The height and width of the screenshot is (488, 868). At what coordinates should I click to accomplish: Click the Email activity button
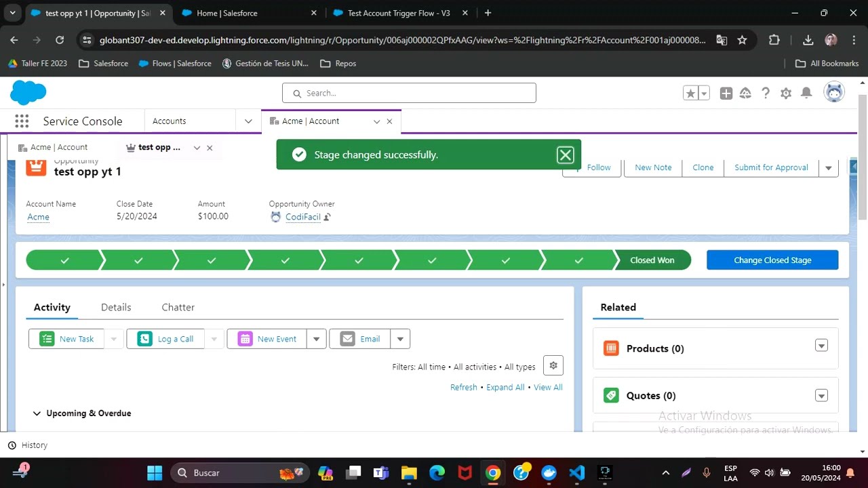pyautogui.click(x=360, y=339)
